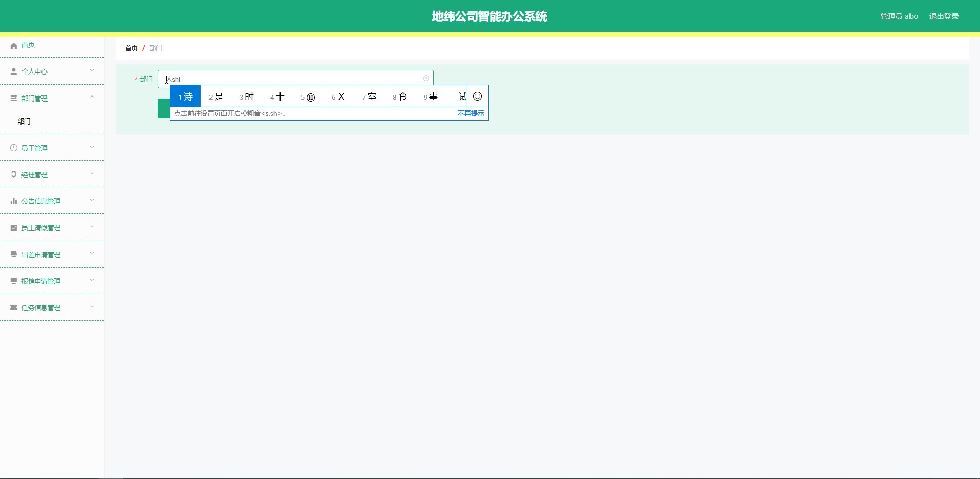This screenshot has width=980, height=479.
Task: Click the bar chart icon beside 公告信息管理
Action: click(x=14, y=201)
